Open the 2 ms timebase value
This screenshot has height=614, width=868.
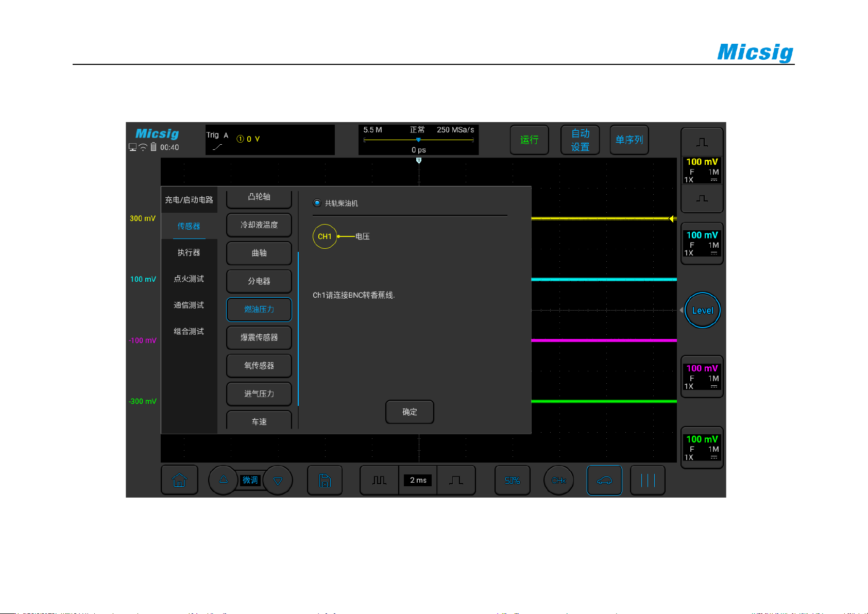418,480
